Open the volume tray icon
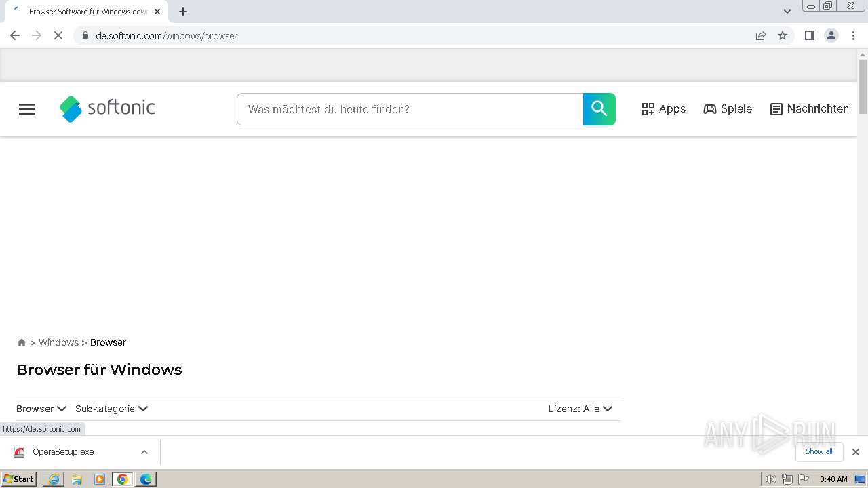This screenshot has height=488, width=868. (x=771, y=479)
